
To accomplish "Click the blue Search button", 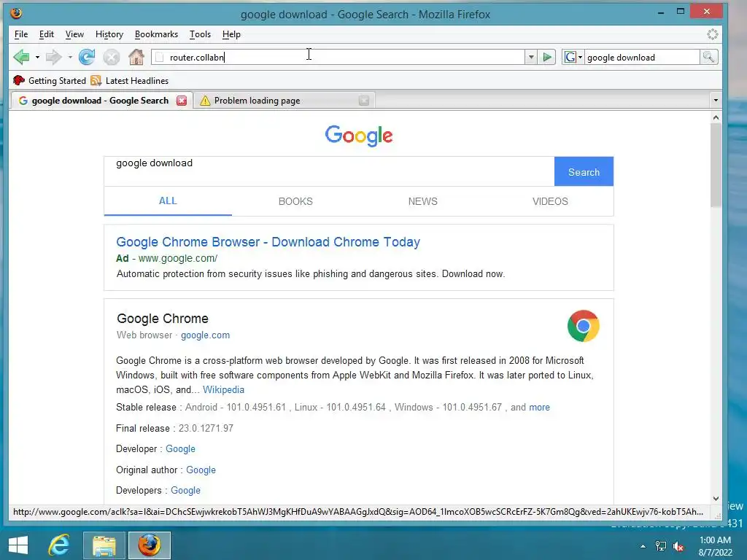I will pyautogui.click(x=584, y=172).
